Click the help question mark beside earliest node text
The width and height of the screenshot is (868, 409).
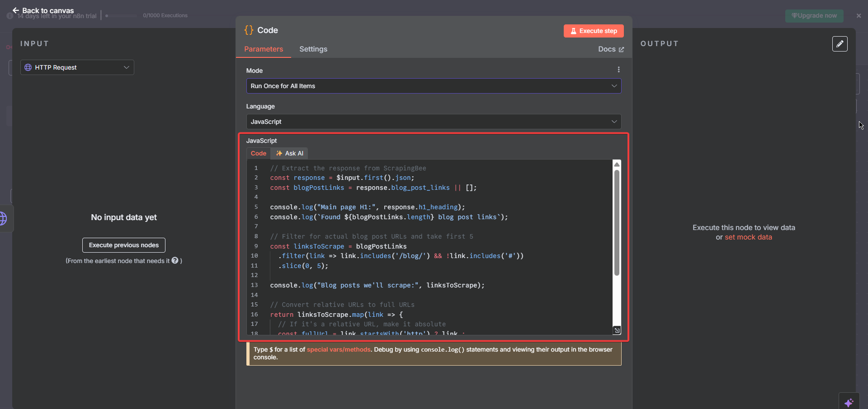pos(175,261)
